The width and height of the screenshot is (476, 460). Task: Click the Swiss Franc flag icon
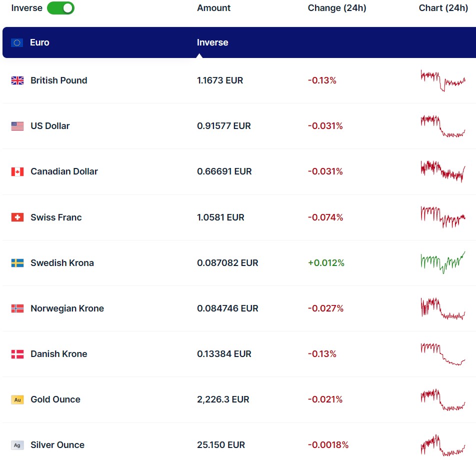17,217
